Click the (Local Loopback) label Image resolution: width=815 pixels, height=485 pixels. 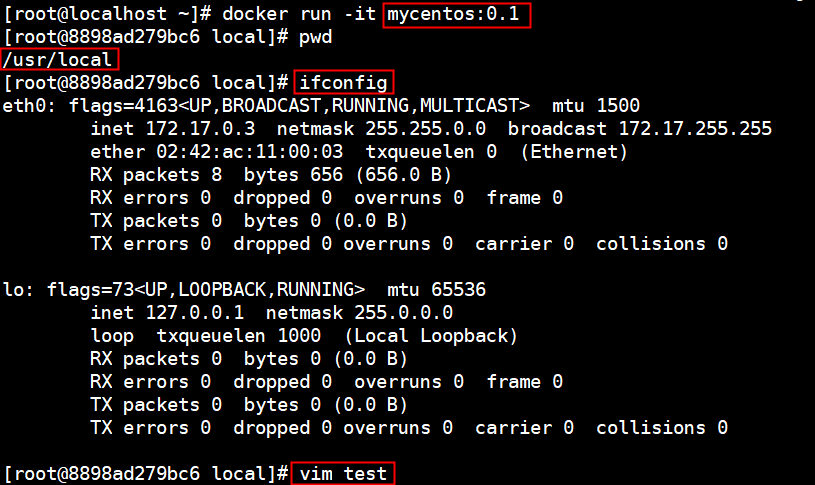tap(431, 336)
